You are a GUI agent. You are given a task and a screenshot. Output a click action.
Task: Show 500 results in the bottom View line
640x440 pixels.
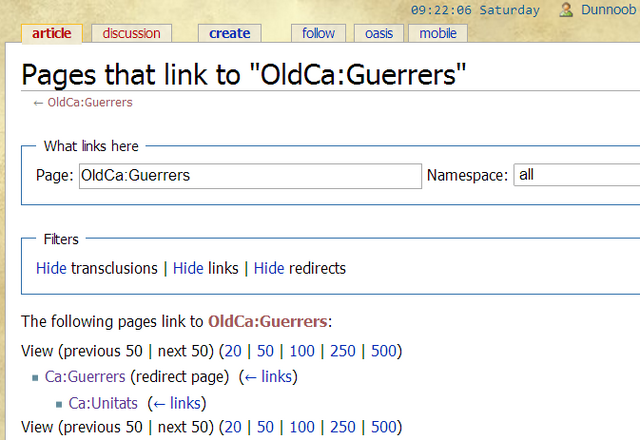coord(384,427)
